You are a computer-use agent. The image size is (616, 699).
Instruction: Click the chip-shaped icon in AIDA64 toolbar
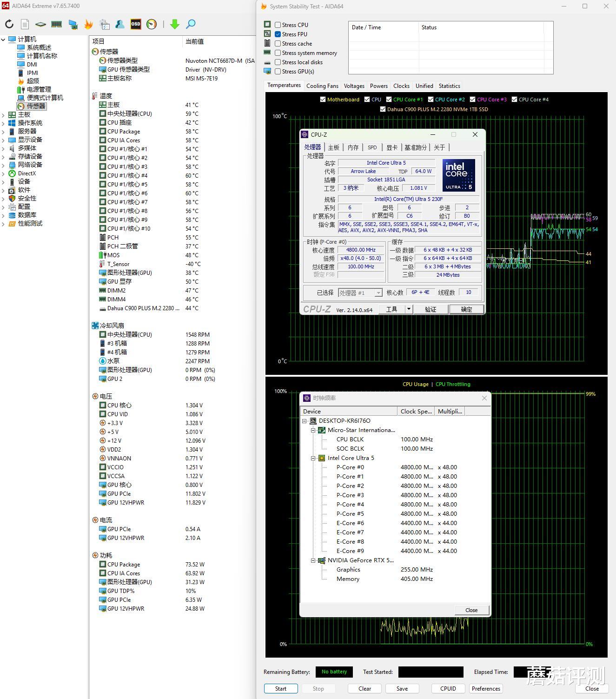pos(41,24)
